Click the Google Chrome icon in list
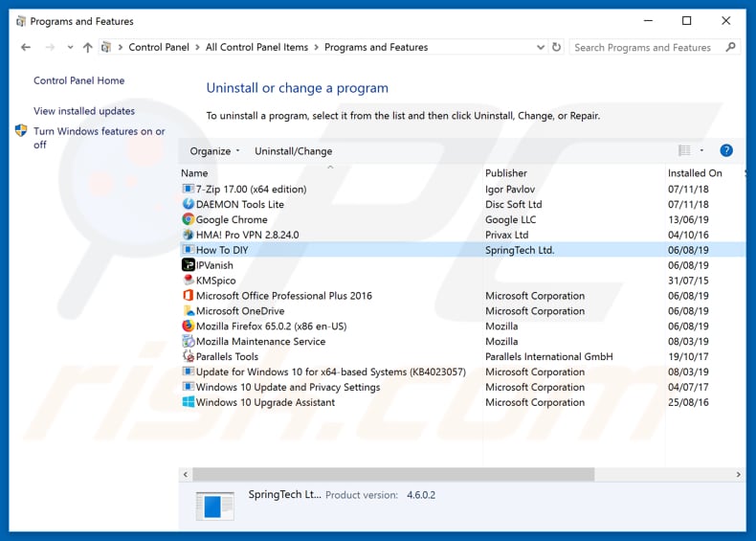 point(188,219)
